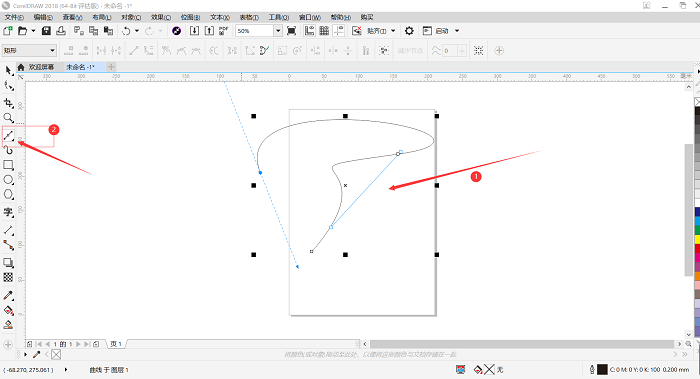Viewport: 700px width, 379px height.
Task: Click the vertical scrollbar thumb
Action: tap(688, 210)
